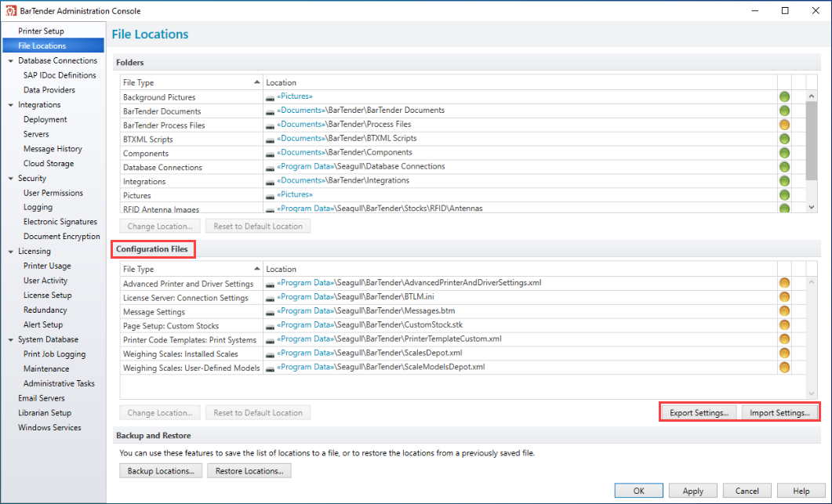Click the drive icon beside BTLM.ini location
This screenshot has width=832, height=504.
270,298
